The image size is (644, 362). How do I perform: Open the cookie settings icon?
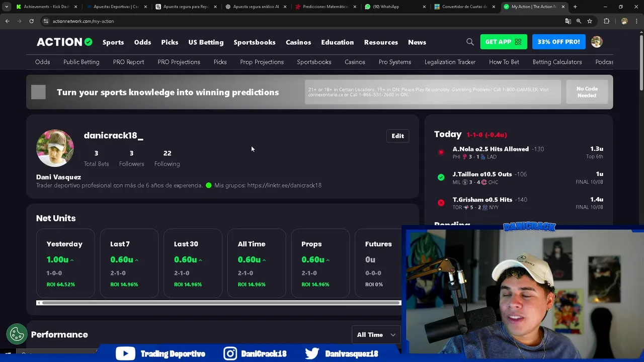(17, 334)
